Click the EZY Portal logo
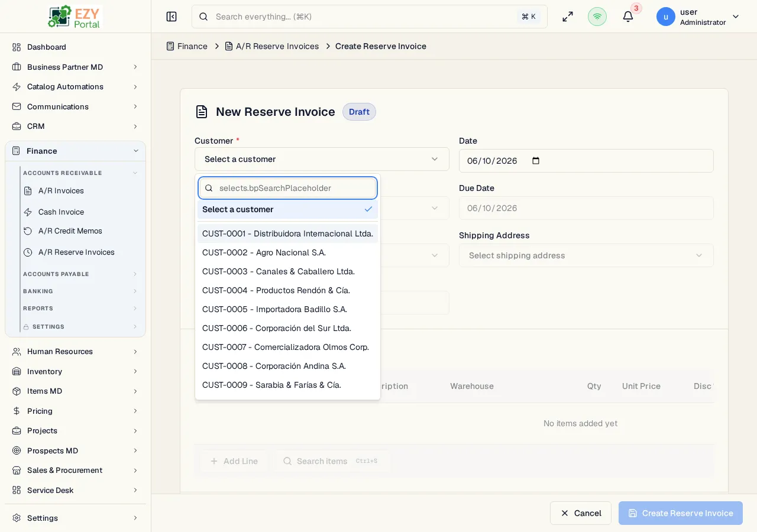 [75, 17]
